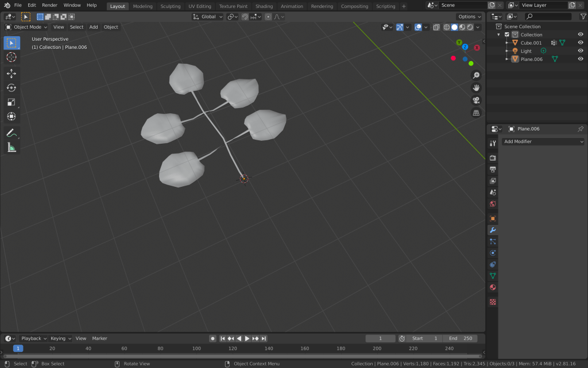Viewport: 588px width, 368px height.
Task: Hide Plane.006 in the outliner
Action: (x=581, y=59)
